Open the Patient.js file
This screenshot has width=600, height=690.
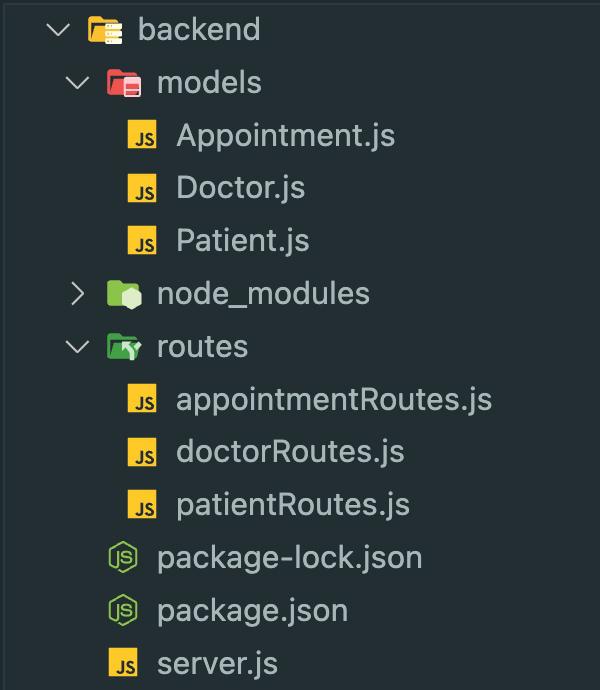click(242, 241)
